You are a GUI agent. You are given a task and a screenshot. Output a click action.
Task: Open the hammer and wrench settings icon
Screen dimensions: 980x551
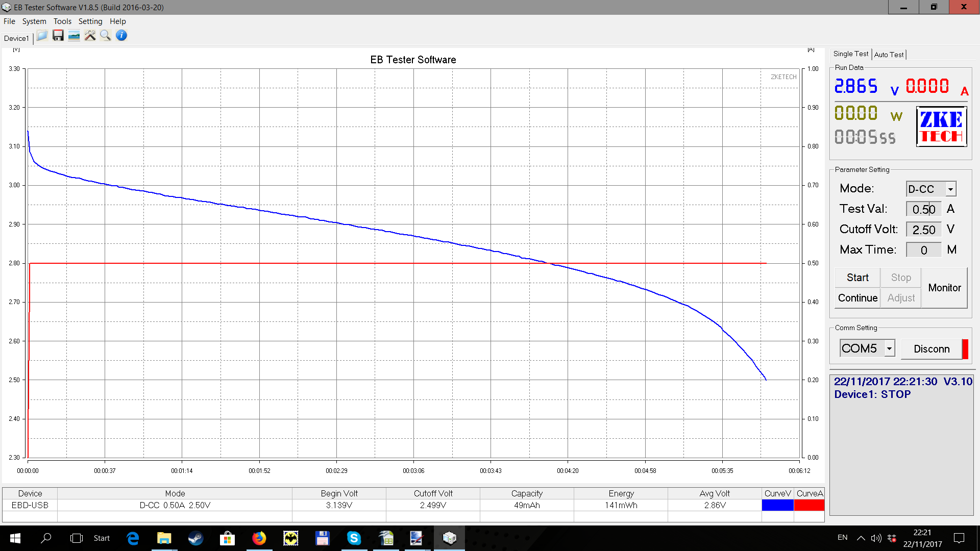point(90,36)
